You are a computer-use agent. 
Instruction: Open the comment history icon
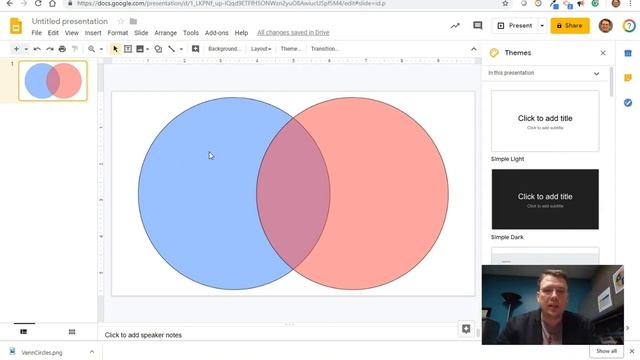tap(477, 26)
